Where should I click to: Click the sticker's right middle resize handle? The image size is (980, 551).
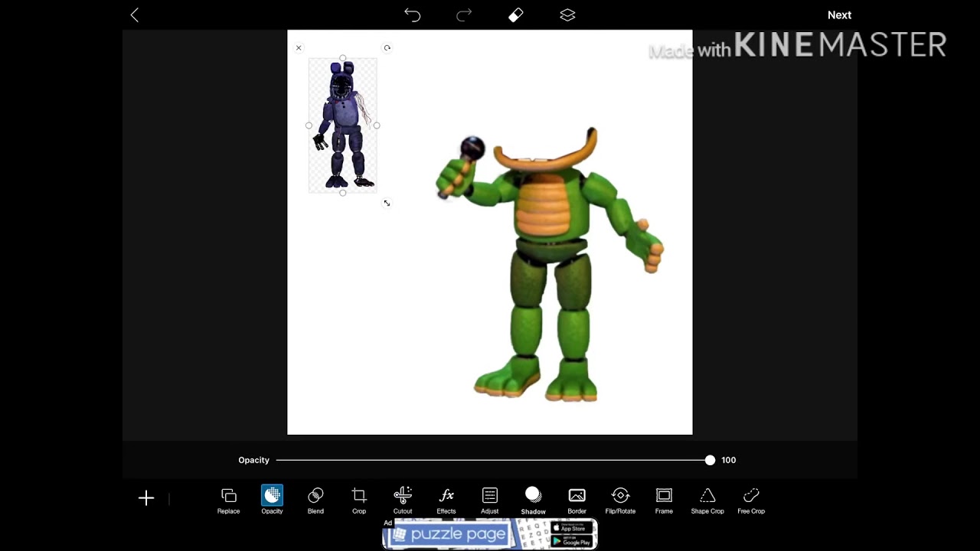tap(377, 126)
